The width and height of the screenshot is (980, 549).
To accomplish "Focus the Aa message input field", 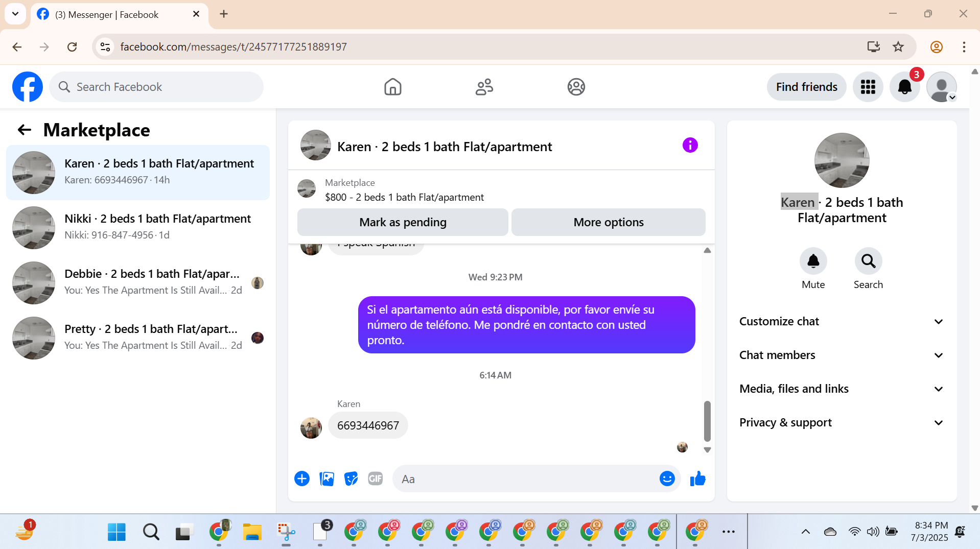I will click(526, 479).
